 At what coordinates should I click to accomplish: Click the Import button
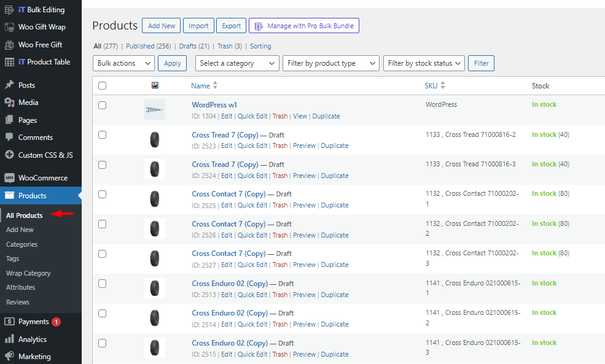198,26
